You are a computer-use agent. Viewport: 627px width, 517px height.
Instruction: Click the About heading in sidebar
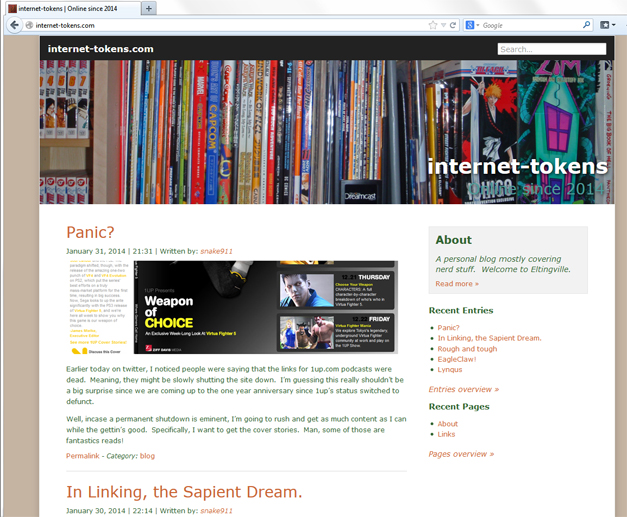click(x=453, y=240)
